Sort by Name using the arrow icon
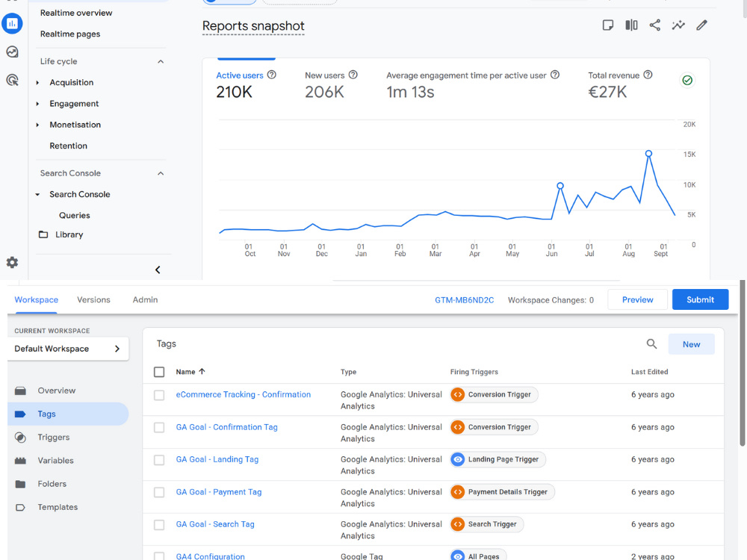Image resolution: width=747 pixels, height=560 pixels. (x=202, y=371)
